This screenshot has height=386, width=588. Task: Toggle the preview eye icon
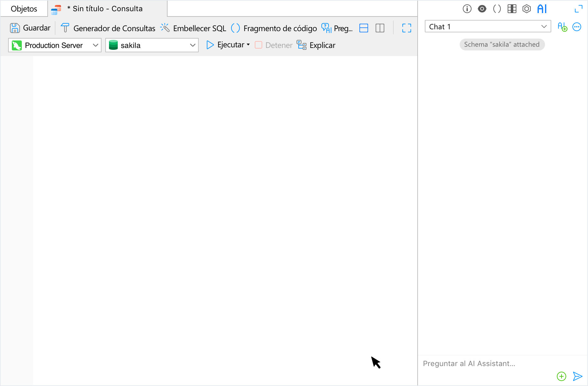pos(482,9)
